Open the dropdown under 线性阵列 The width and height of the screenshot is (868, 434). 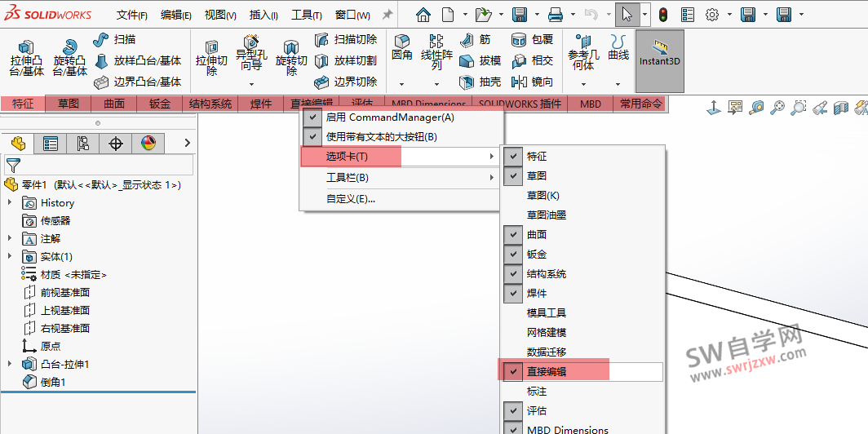coord(436,84)
